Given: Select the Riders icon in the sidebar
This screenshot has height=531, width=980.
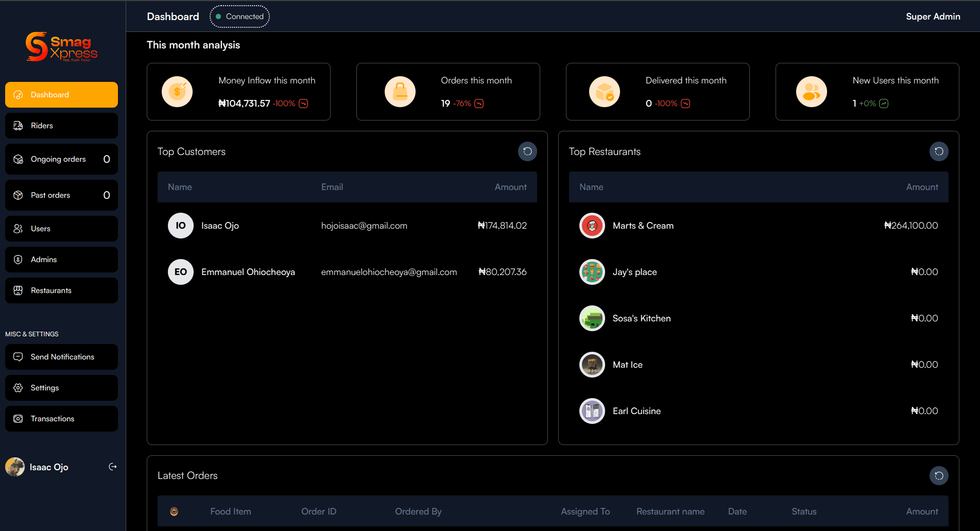Looking at the screenshot, I should pos(18,125).
